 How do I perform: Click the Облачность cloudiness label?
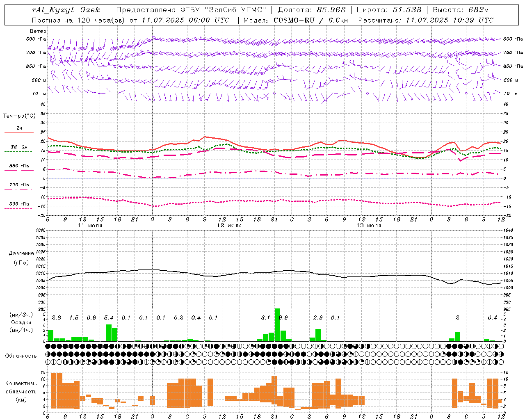[x=21, y=356]
